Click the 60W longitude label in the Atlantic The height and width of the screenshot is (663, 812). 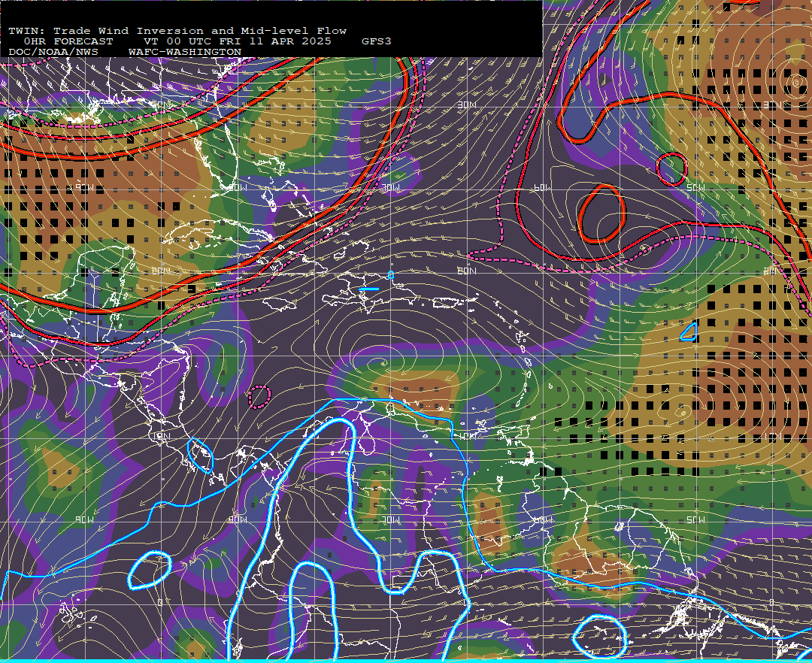click(542, 187)
